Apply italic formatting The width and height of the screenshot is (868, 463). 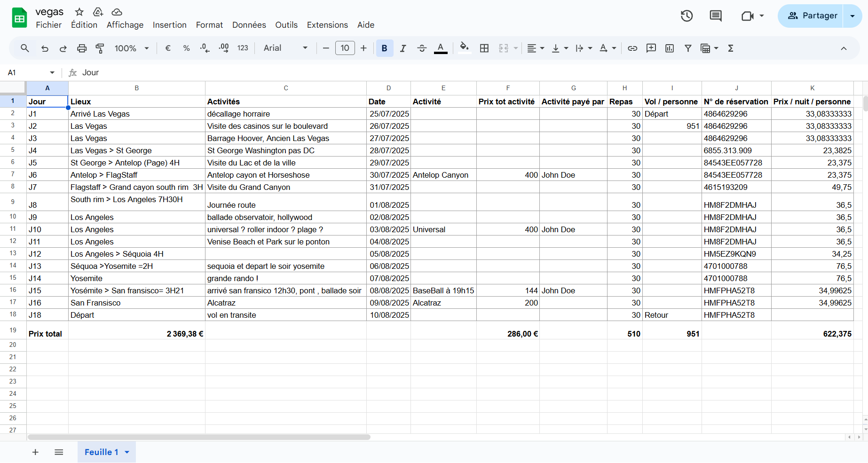(403, 48)
